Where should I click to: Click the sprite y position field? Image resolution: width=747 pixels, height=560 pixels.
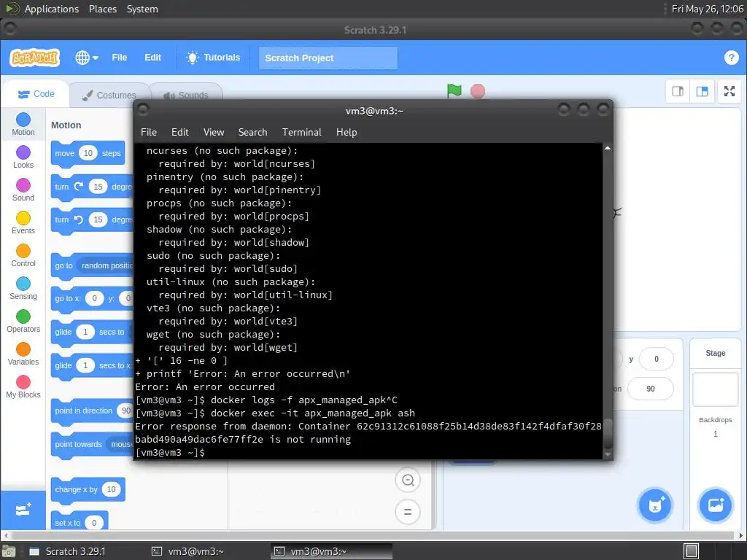[656, 359]
